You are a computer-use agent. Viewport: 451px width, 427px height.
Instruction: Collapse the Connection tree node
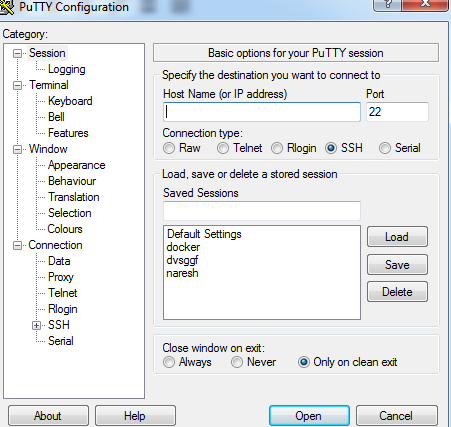pyautogui.click(x=17, y=245)
